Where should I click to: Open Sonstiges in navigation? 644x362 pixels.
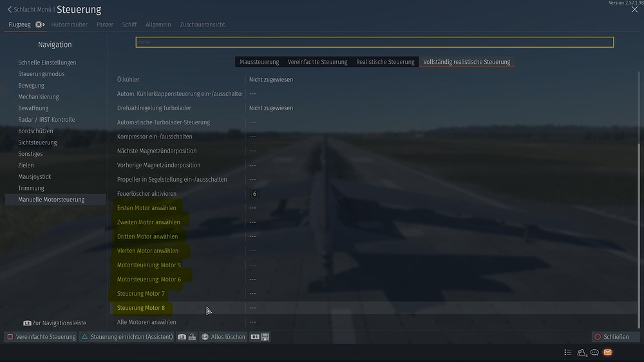point(30,154)
